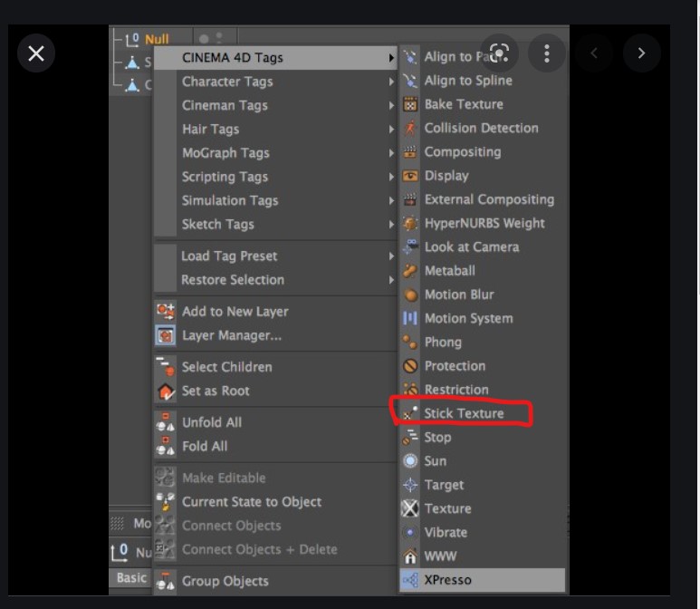Expand the Restore Selection submenu arrow

[391, 280]
